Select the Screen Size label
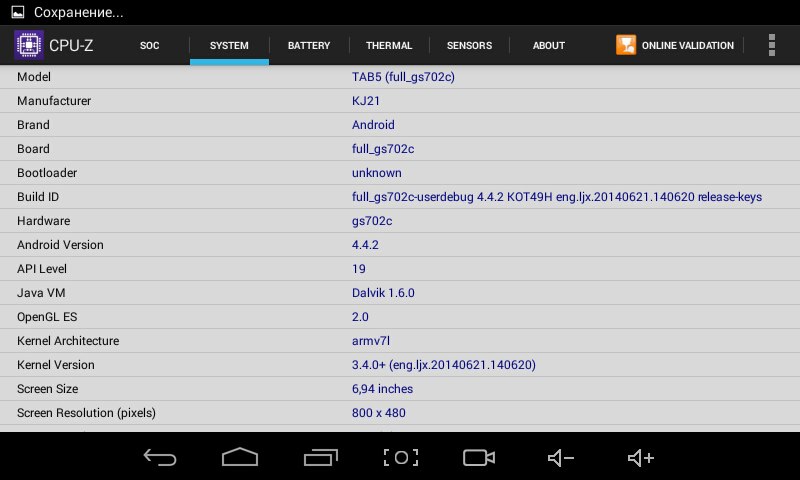800x480 pixels. coord(47,388)
